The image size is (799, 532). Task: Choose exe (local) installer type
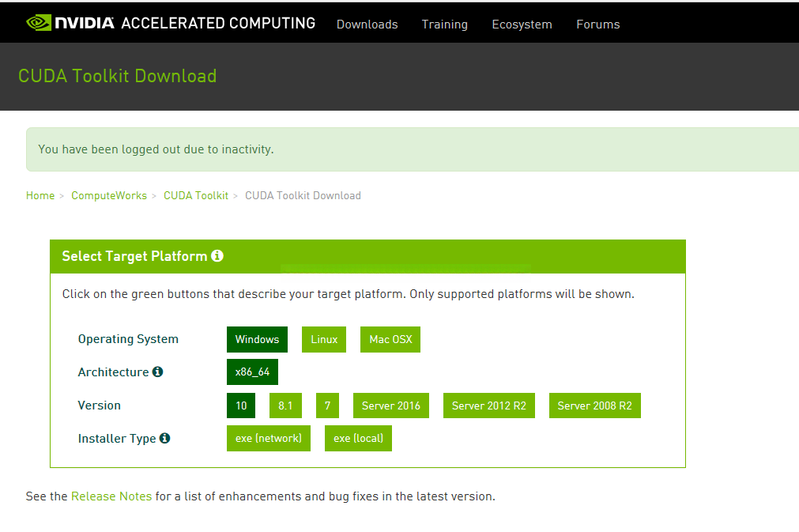(358, 438)
